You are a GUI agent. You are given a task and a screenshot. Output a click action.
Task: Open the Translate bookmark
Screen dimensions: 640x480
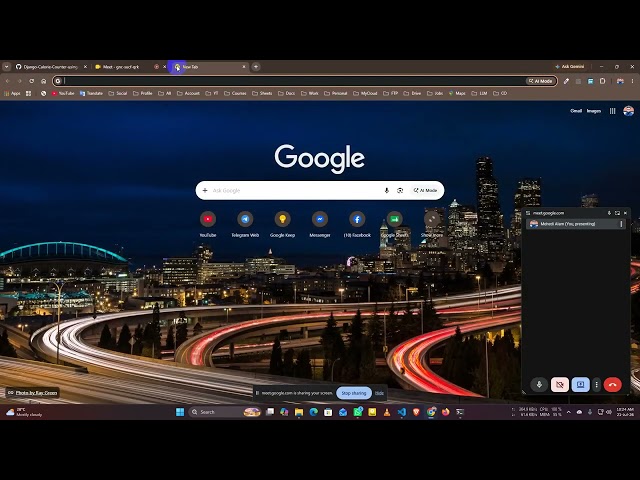click(x=91, y=93)
